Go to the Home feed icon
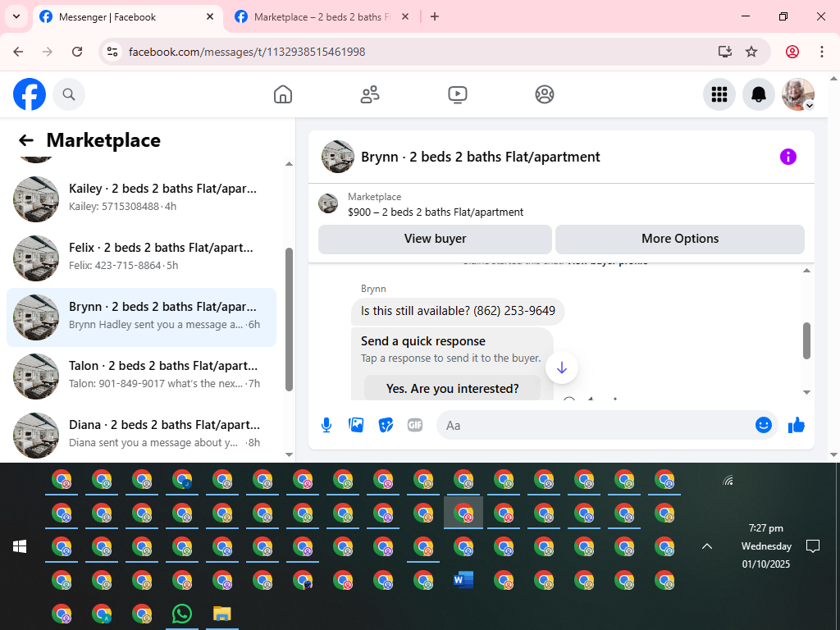 click(x=283, y=94)
